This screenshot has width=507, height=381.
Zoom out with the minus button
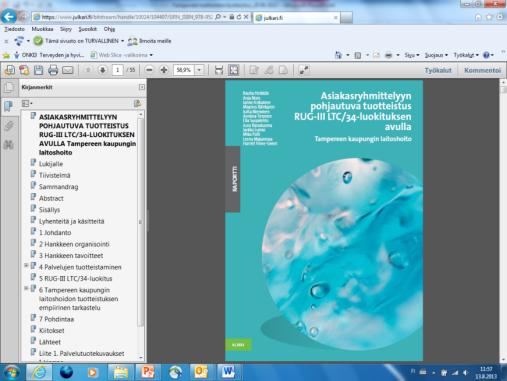tap(149, 70)
